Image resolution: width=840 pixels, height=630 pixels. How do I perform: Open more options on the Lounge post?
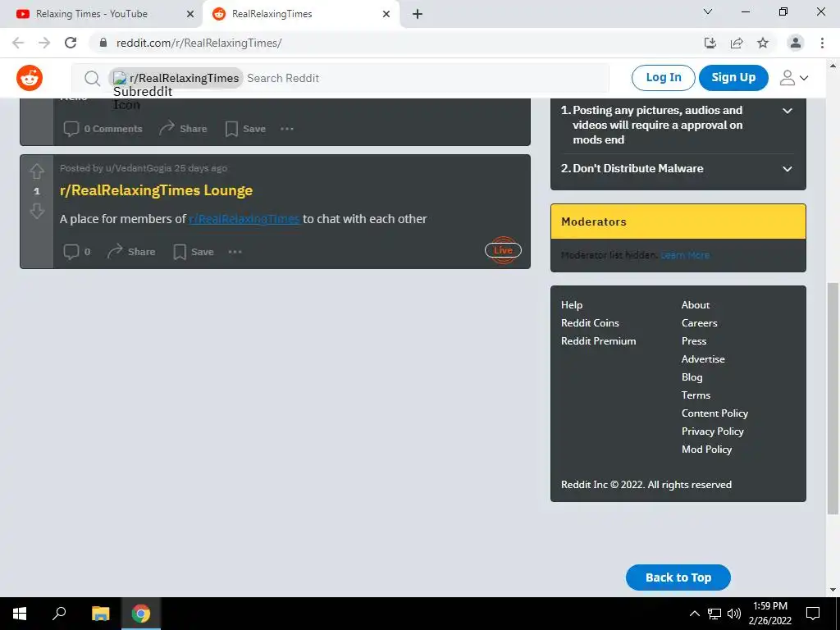pyautogui.click(x=235, y=252)
